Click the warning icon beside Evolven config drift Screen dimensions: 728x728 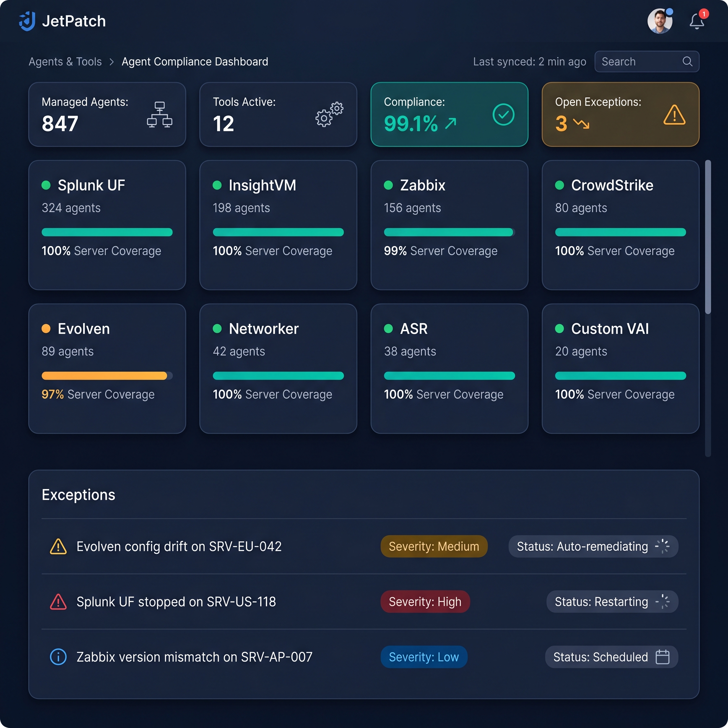[58, 546]
